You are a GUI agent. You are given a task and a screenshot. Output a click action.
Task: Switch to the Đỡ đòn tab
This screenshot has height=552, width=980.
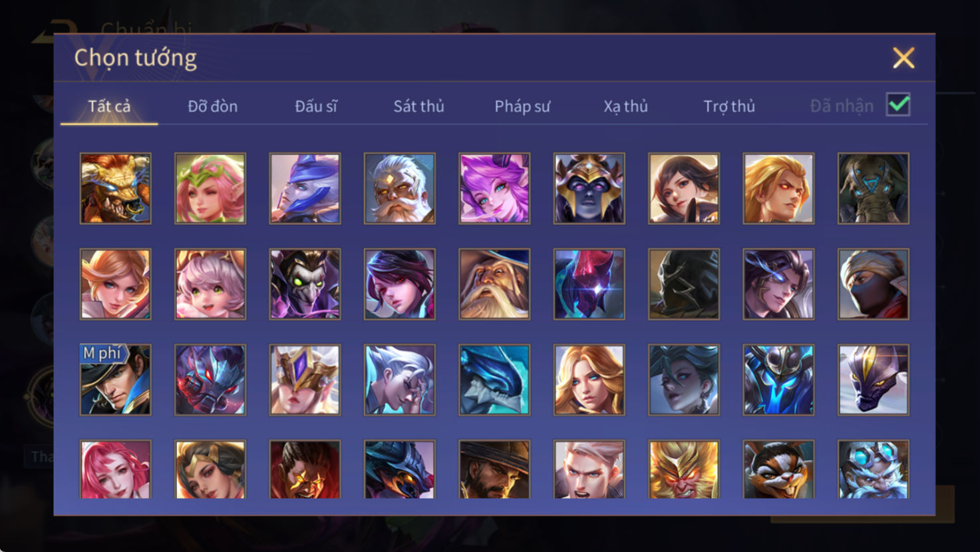(212, 107)
